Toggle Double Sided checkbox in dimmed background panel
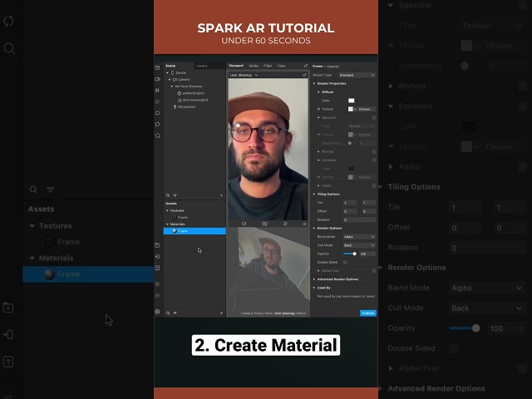 [x=453, y=348]
